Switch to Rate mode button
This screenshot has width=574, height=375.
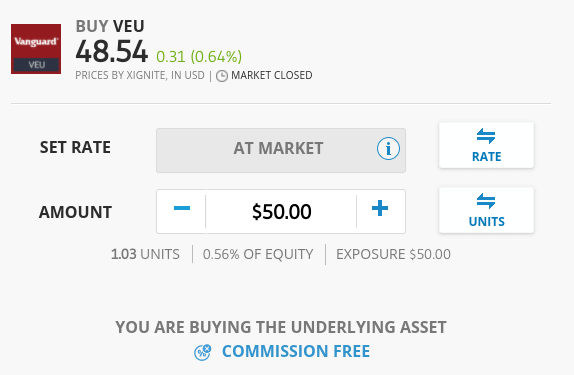[x=486, y=145]
